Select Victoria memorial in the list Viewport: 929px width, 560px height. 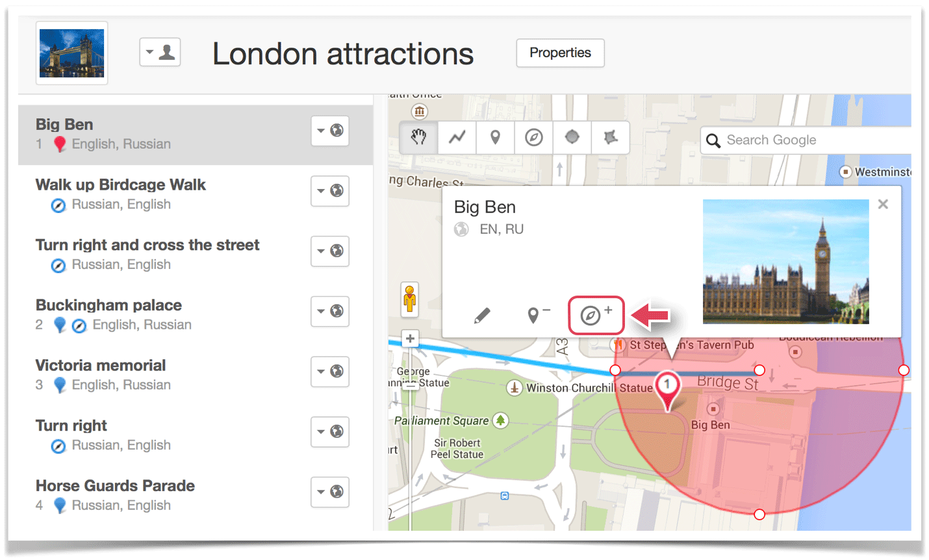point(196,375)
